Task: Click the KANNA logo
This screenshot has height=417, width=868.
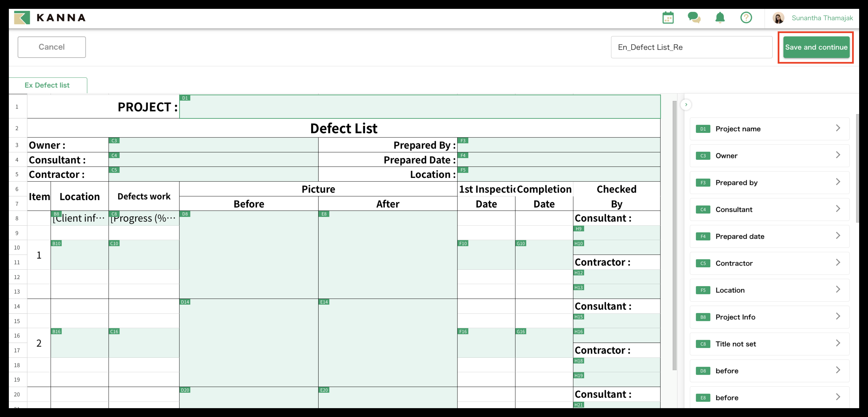Action: coord(50,18)
